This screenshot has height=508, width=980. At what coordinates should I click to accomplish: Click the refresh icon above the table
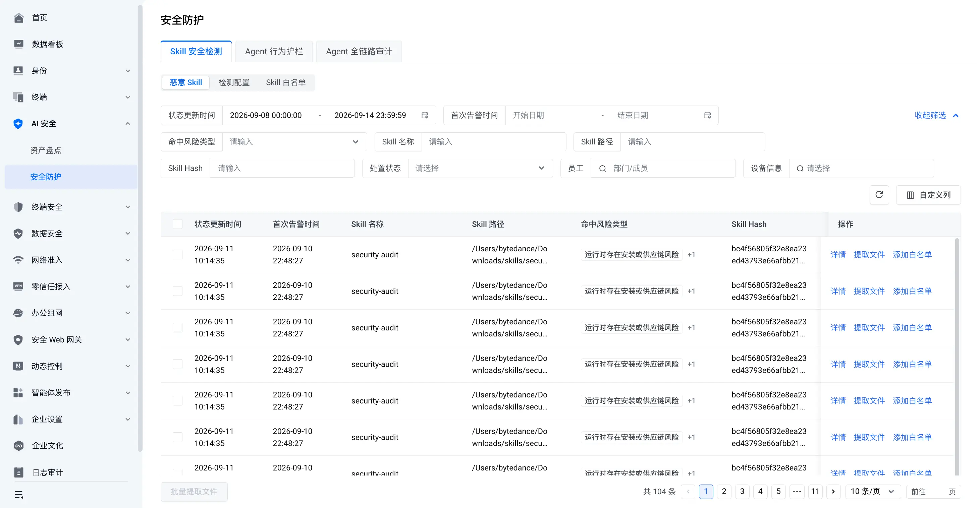coord(879,195)
